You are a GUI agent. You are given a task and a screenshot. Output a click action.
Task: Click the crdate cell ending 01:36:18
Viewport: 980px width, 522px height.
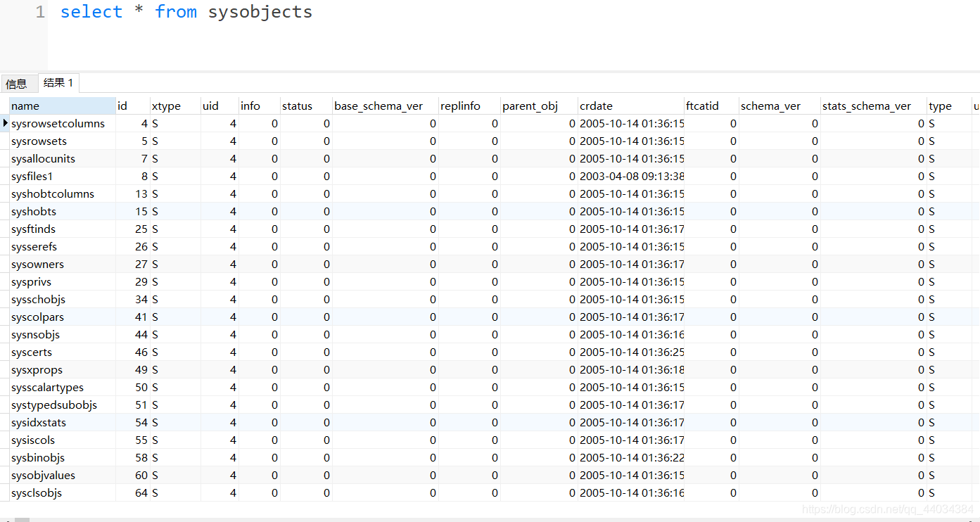coord(631,369)
